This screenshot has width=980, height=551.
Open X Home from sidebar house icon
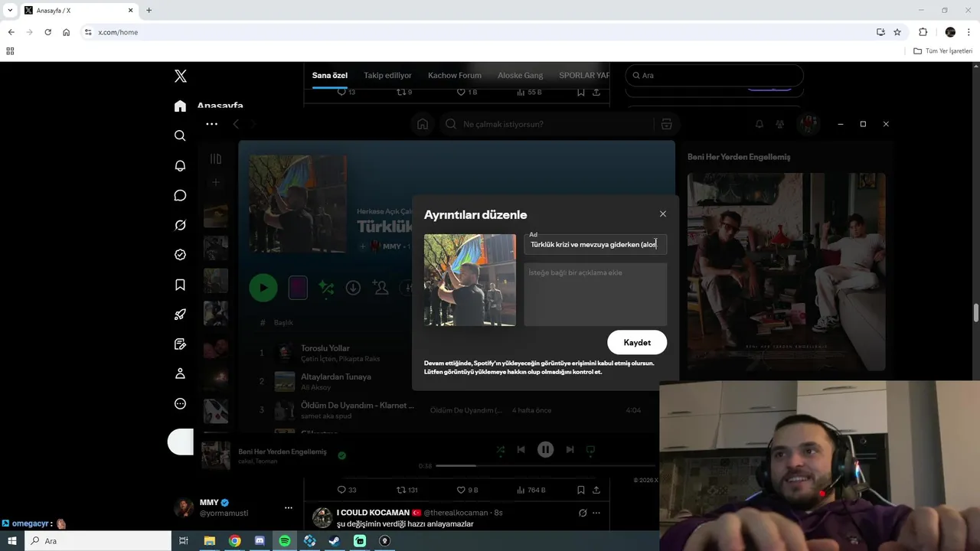click(x=180, y=106)
